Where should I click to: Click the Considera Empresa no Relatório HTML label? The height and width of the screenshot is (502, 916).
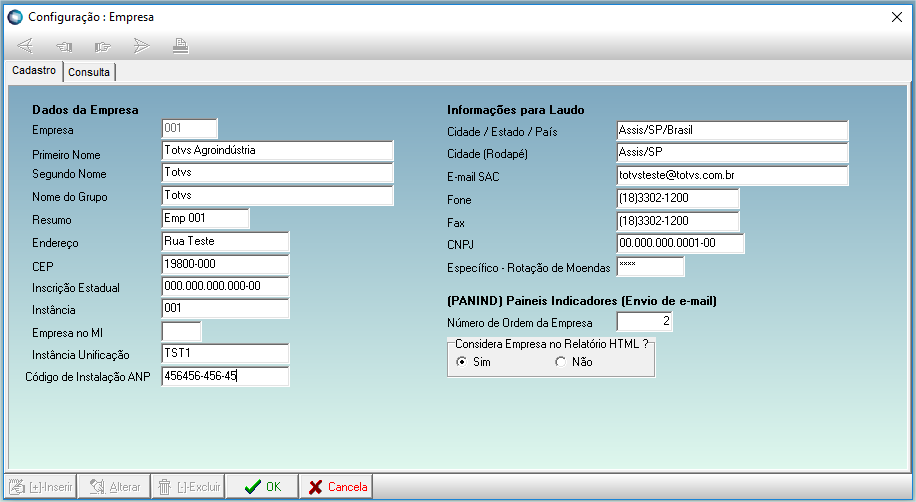point(551,344)
